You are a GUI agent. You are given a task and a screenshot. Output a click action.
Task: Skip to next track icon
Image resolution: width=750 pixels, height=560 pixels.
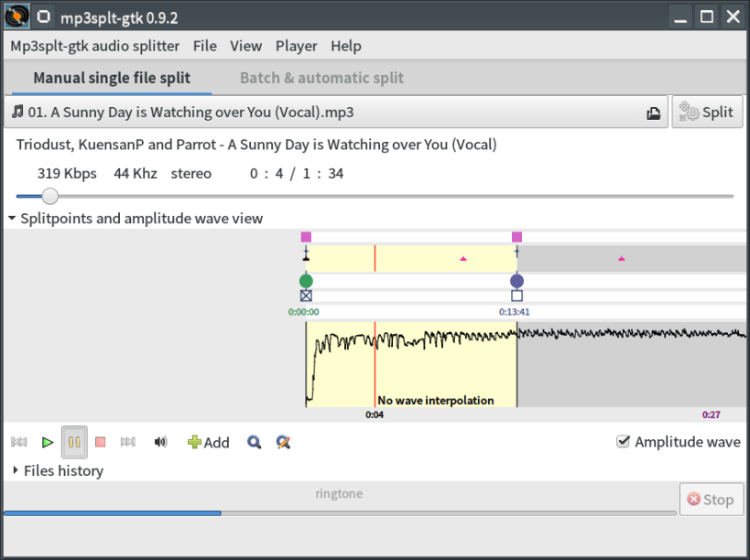[x=127, y=442]
